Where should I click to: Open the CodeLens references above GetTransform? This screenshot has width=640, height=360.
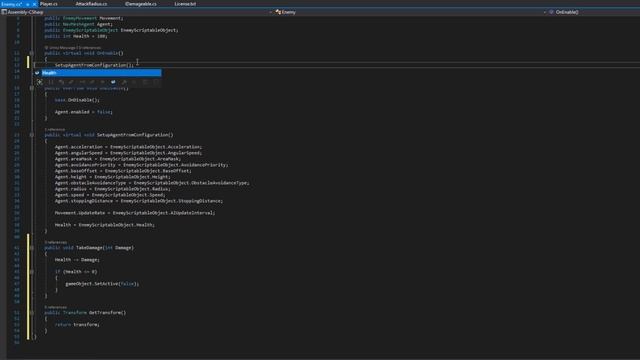(56, 307)
